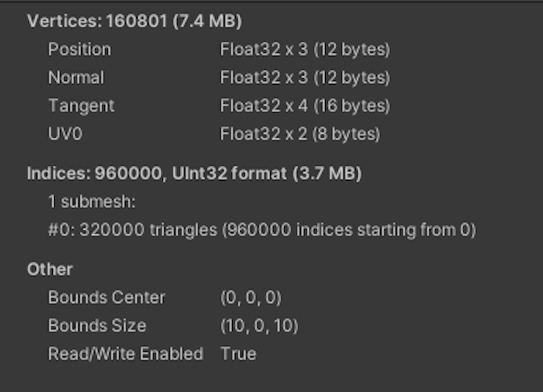
Task: Click the Read/Write Enabled True value
Action: tap(238, 354)
